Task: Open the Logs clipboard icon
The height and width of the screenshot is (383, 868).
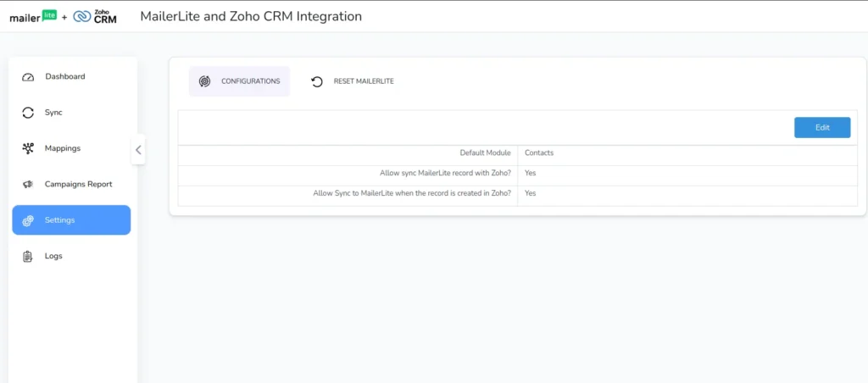Action: [x=28, y=256]
